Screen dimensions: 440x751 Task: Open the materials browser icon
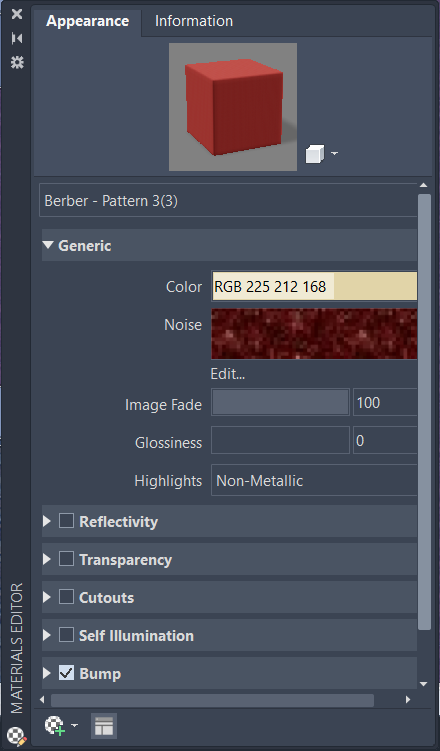click(104, 726)
